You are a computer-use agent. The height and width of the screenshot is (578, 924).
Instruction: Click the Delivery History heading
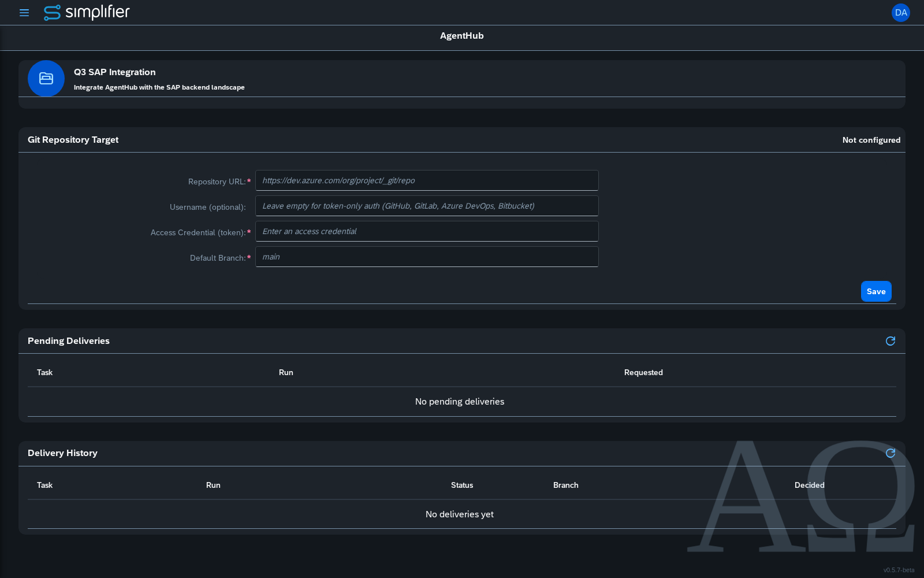pyautogui.click(x=62, y=453)
